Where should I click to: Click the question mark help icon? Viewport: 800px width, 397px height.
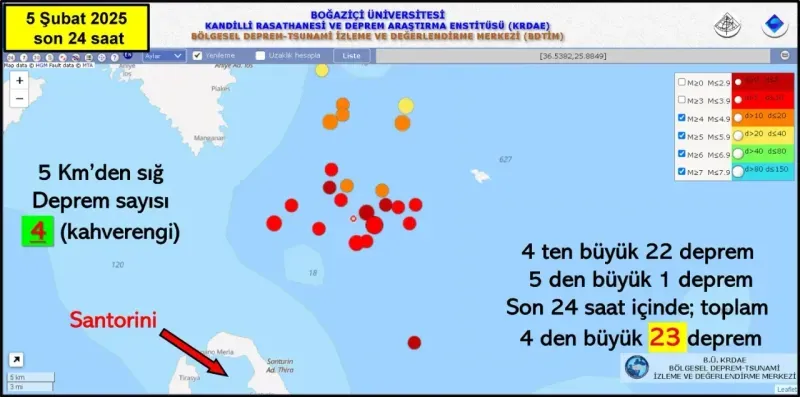pyautogui.click(x=114, y=58)
